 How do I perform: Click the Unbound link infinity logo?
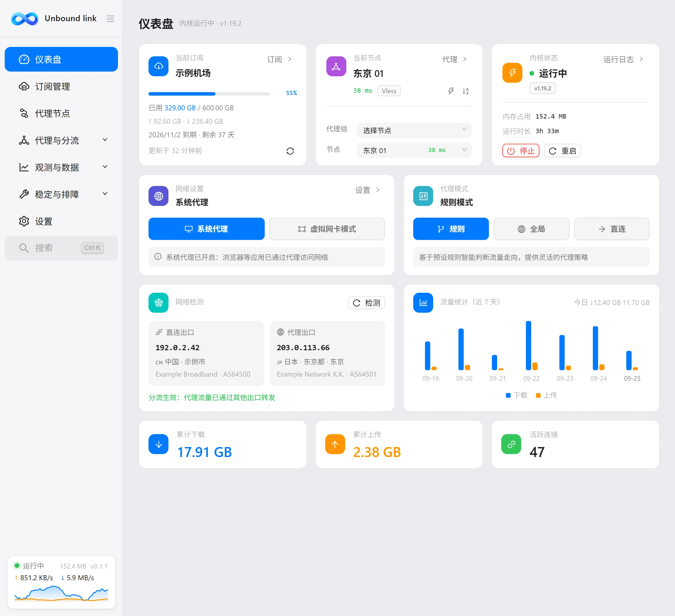coord(24,19)
